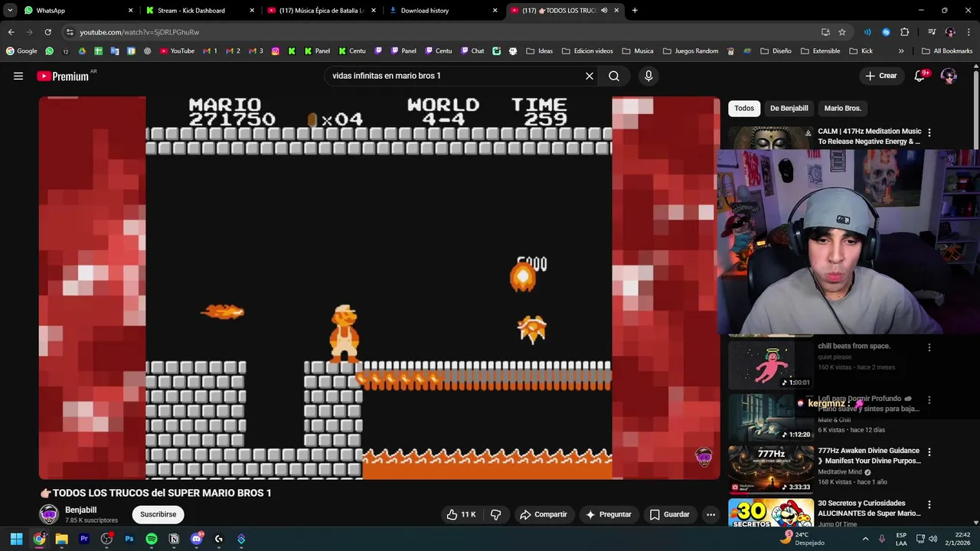Viewport: 980px width, 551px height.
Task: Open the 30 Secretos Mario thumbnail
Action: tap(771, 513)
